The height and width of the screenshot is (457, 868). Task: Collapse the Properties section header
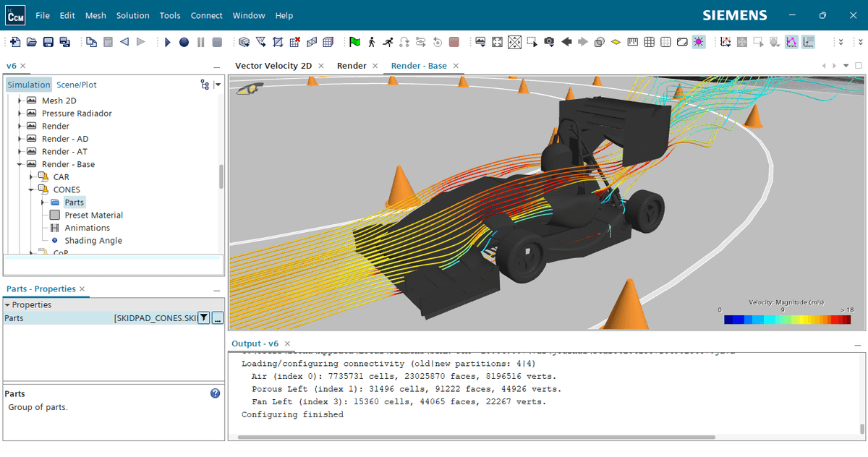(x=7, y=305)
